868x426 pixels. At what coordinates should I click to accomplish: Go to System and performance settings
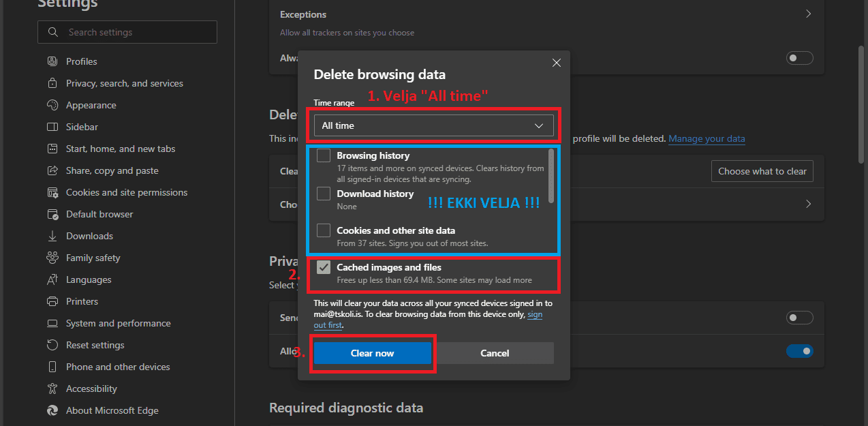118,323
